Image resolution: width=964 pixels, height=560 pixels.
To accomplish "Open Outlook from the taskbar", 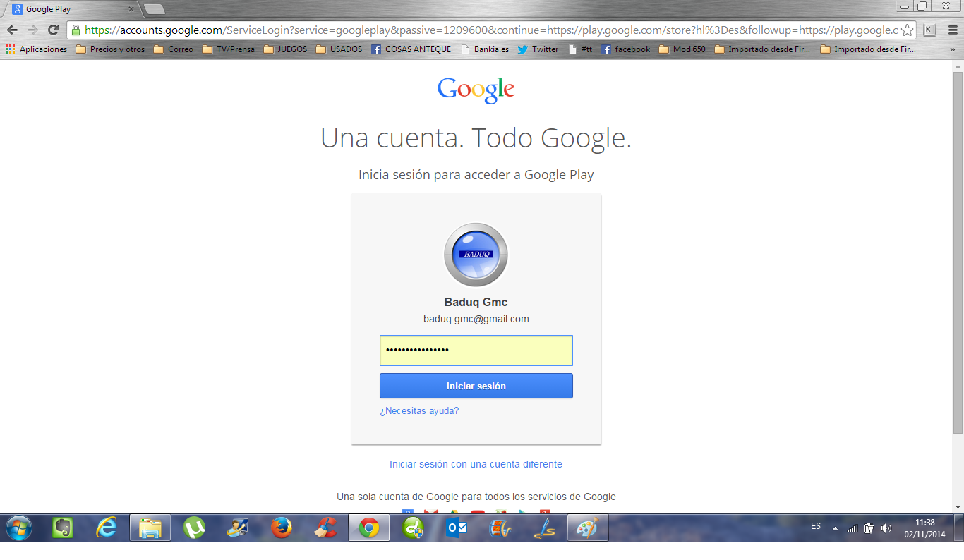I will point(457,528).
